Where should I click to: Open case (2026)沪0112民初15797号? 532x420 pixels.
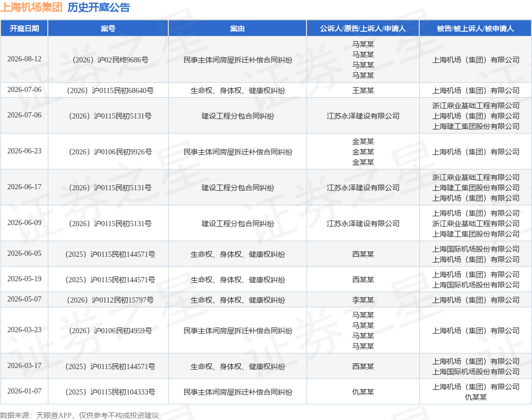pyautogui.click(x=110, y=300)
